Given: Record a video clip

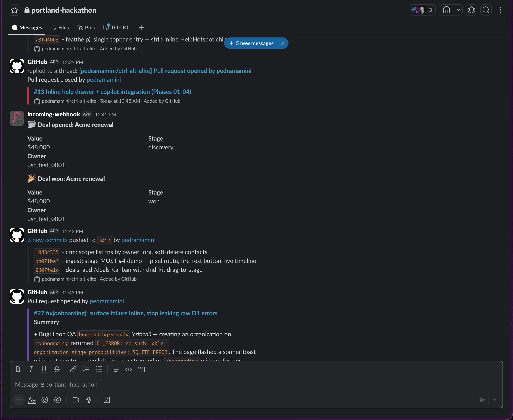Looking at the screenshot, I should click(76, 400).
